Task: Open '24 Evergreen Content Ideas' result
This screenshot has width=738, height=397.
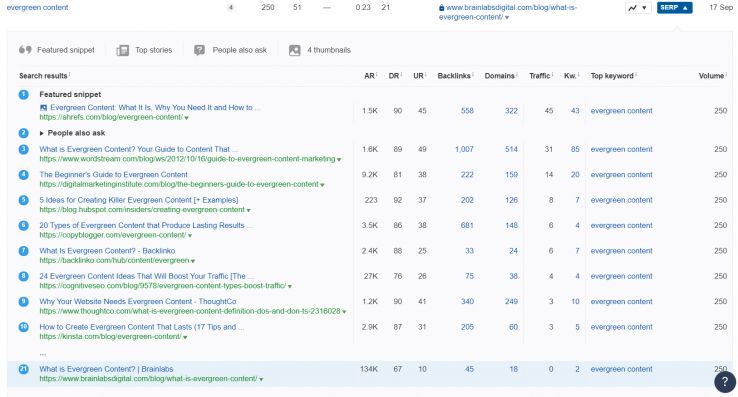Action: 146,276
